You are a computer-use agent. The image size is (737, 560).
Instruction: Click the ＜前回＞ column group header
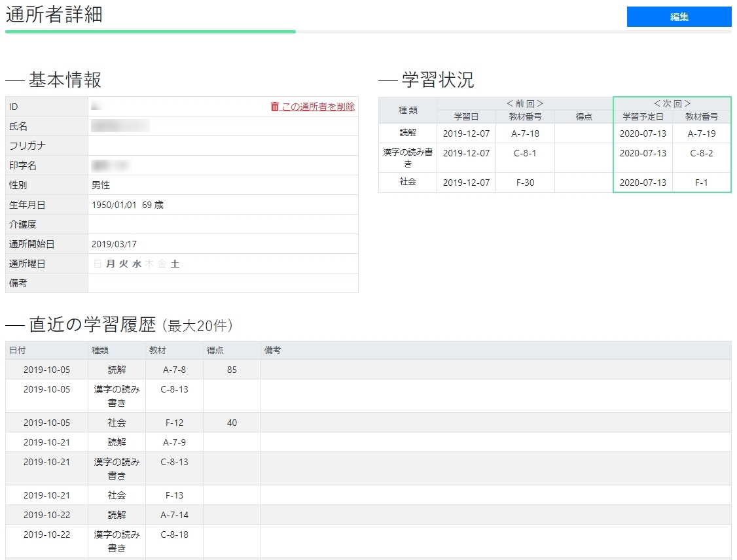(x=525, y=103)
